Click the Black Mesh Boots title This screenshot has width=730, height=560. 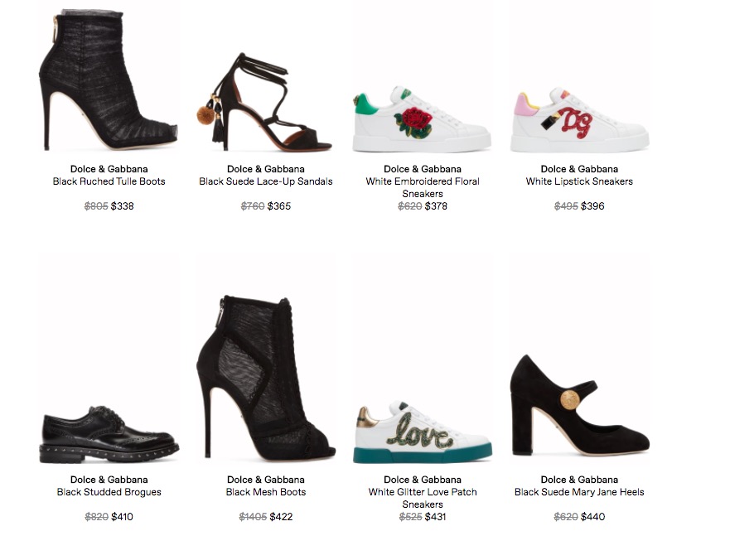tap(266, 492)
